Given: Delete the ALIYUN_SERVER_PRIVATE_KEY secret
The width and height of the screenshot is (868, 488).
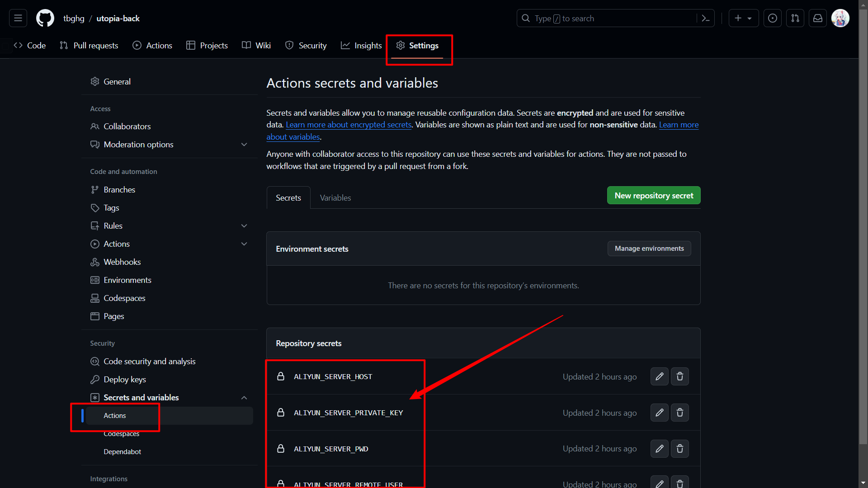Looking at the screenshot, I should 679,413.
